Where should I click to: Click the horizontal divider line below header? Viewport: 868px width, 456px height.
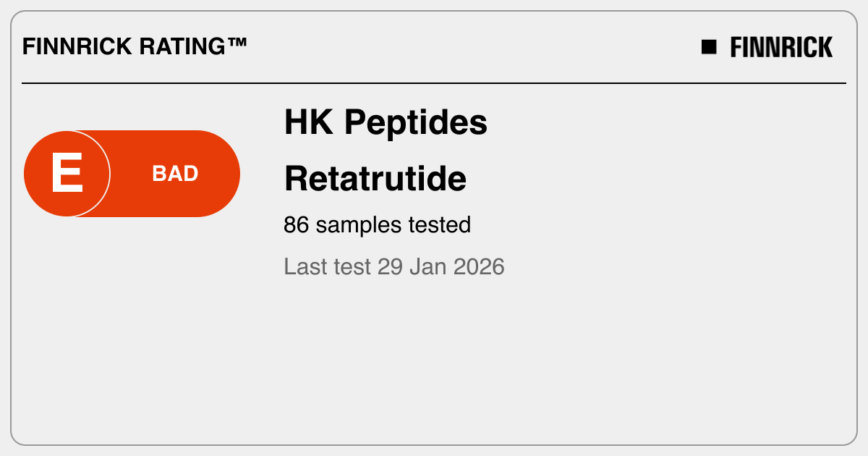coord(434,83)
